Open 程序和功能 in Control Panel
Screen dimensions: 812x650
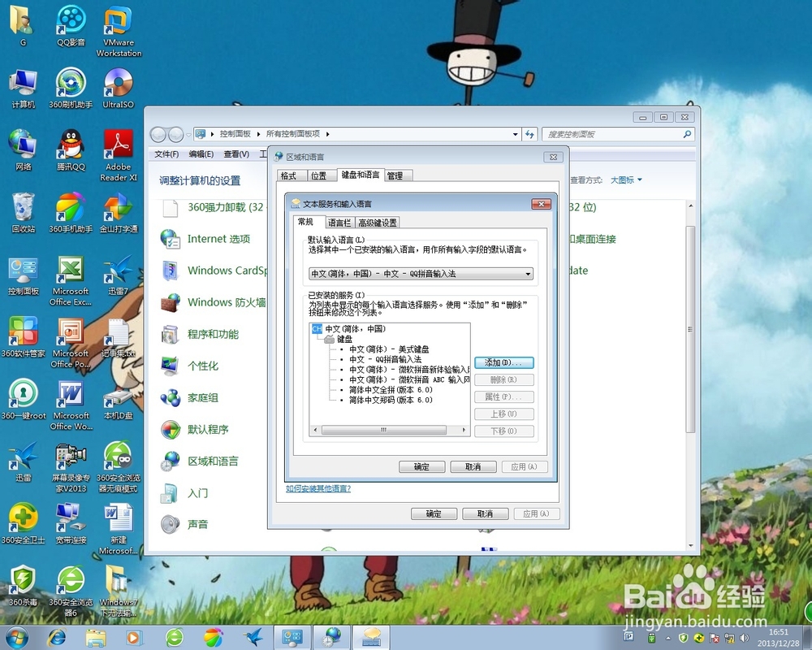(200, 334)
